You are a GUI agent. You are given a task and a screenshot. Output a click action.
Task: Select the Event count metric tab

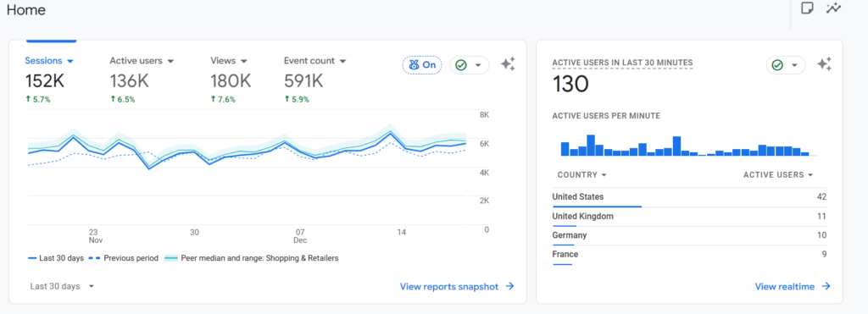pos(315,61)
